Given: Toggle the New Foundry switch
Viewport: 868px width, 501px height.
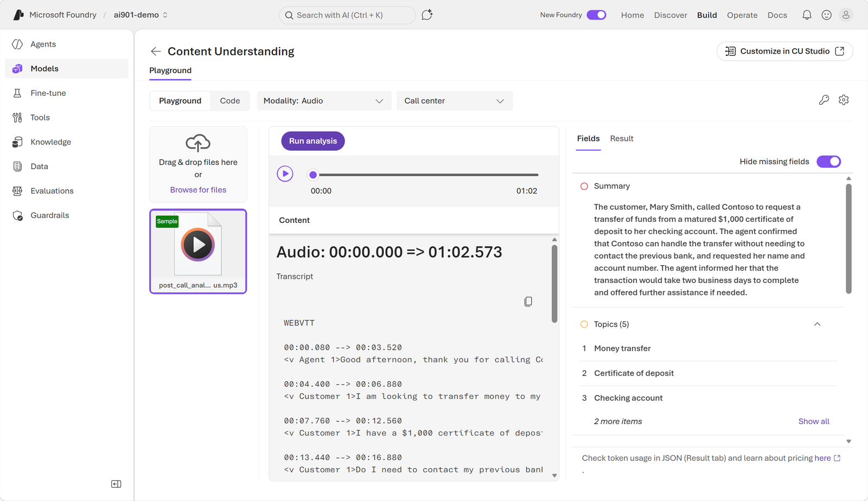Looking at the screenshot, I should (596, 15).
